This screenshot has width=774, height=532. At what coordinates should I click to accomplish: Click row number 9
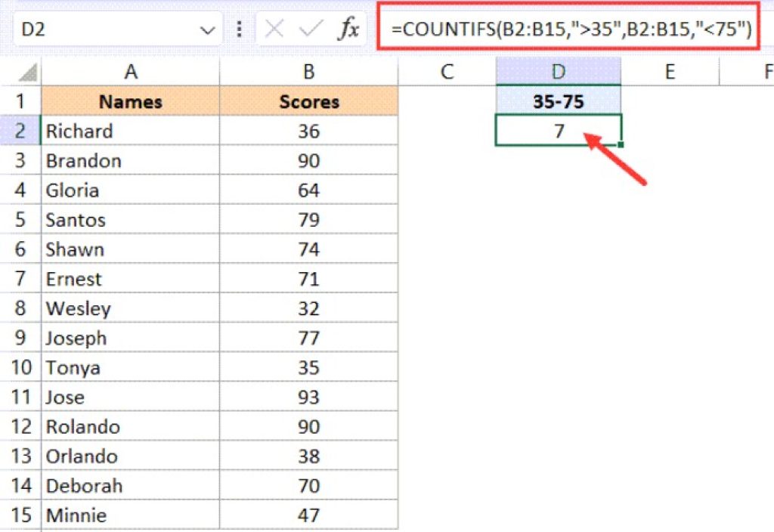20,338
